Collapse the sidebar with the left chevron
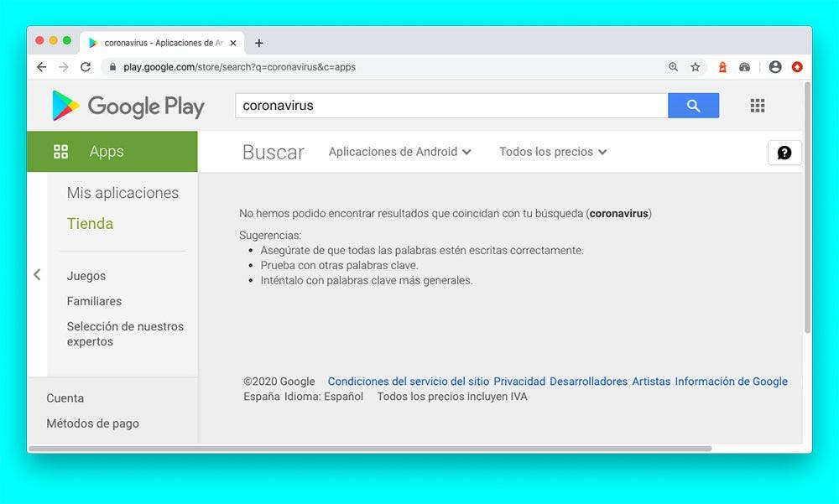Screen dimensions: 839x504 point(37,274)
